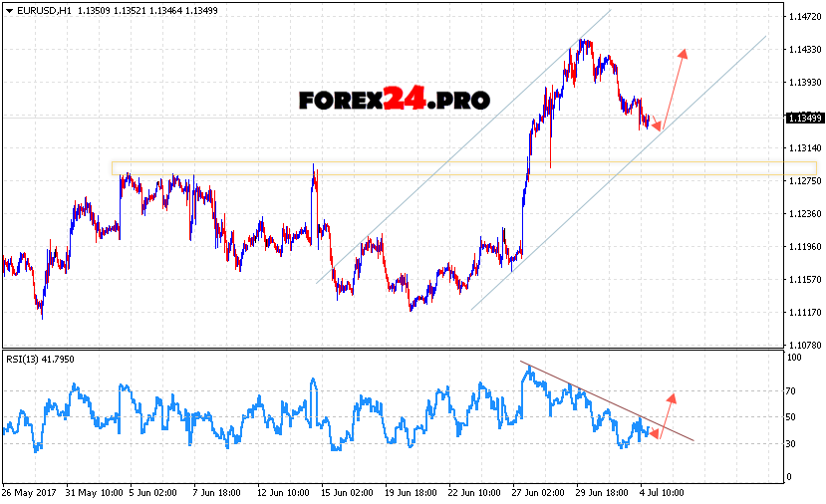Click the 27 Jun 02:00 time label
This screenshot has width=826, height=504.
[x=537, y=492]
